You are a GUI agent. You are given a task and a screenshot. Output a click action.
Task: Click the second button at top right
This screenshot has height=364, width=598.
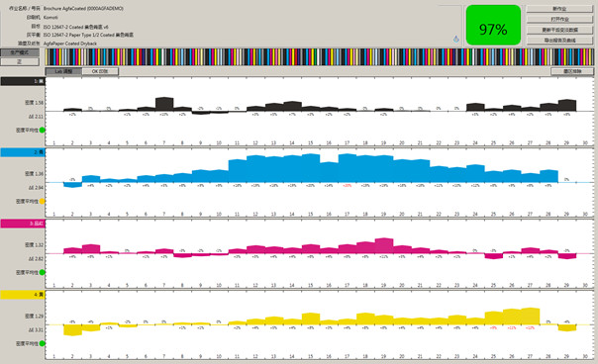(x=559, y=19)
